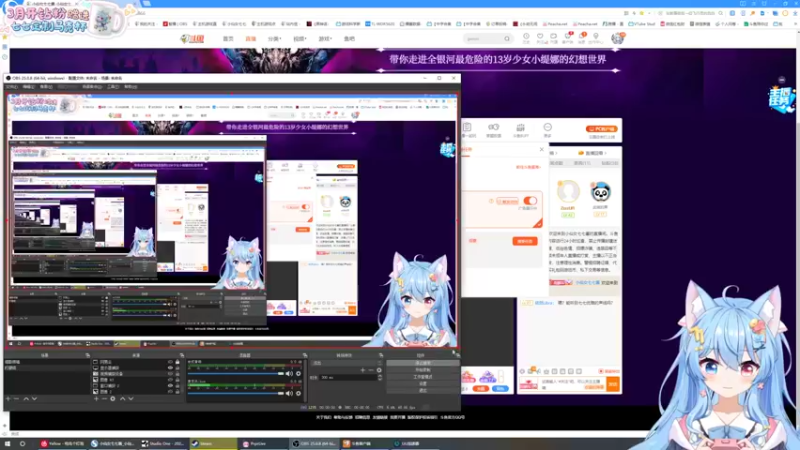Open transitions panel dock options icon
The image size is (800, 450).
[x=381, y=355]
